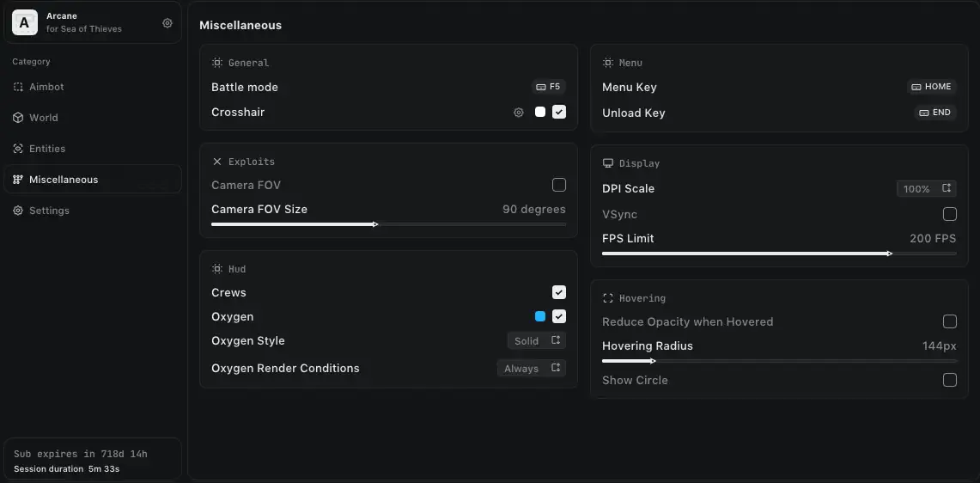Click the blue Oxygen color swatch
Screen dimensions: 980x483
pyautogui.click(x=540, y=317)
